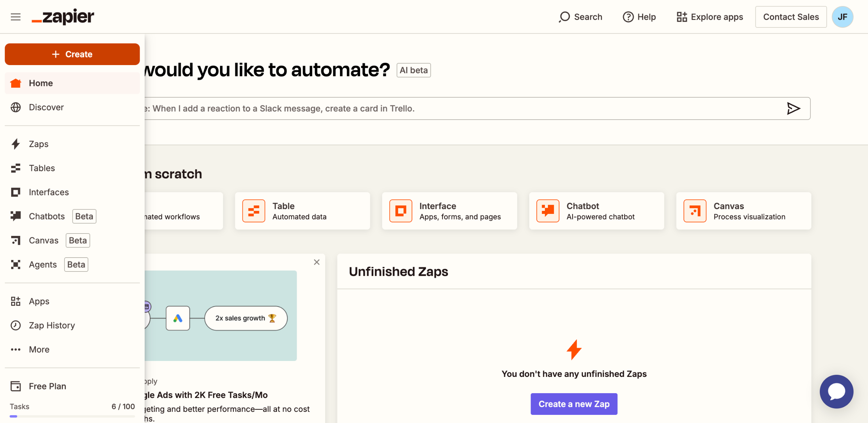
Task: Open the JF account avatar menu
Action: [x=842, y=17]
